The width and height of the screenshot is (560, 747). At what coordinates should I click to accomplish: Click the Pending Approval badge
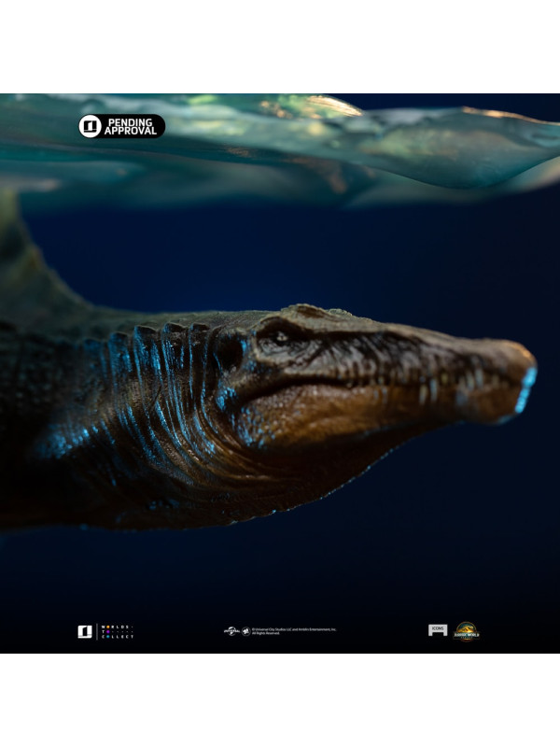(x=122, y=126)
